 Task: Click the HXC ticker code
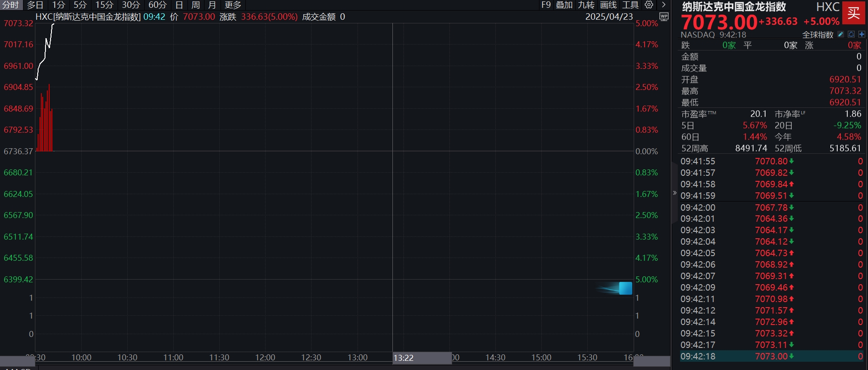(x=828, y=7)
